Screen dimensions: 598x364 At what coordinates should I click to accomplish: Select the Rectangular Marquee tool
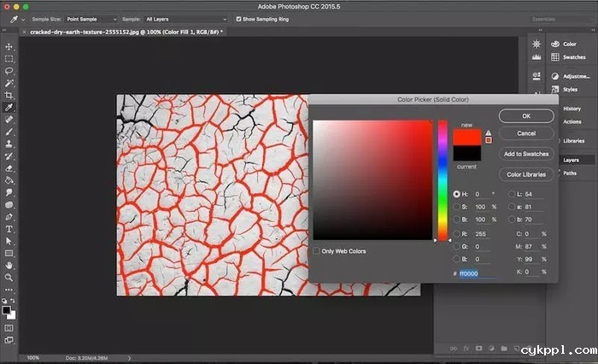click(x=9, y=59)
